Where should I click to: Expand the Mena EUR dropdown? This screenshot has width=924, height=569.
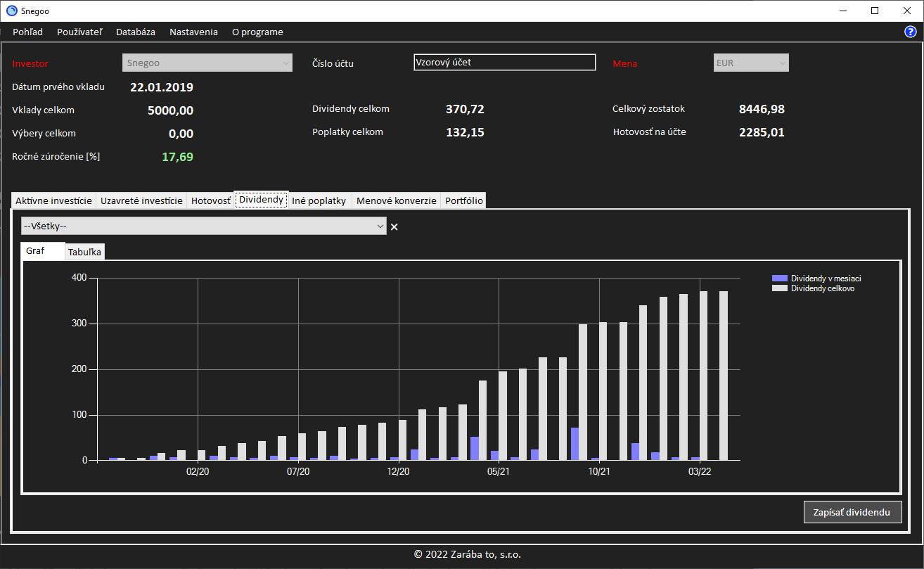coord(751,63)
